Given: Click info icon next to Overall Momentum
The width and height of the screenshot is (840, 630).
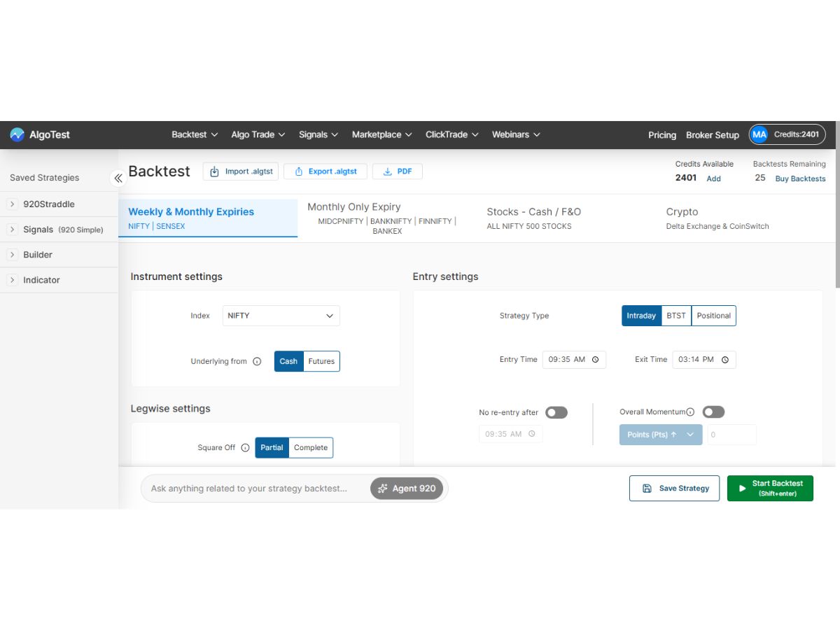Looking at the screenshot, I should (690, 412).
